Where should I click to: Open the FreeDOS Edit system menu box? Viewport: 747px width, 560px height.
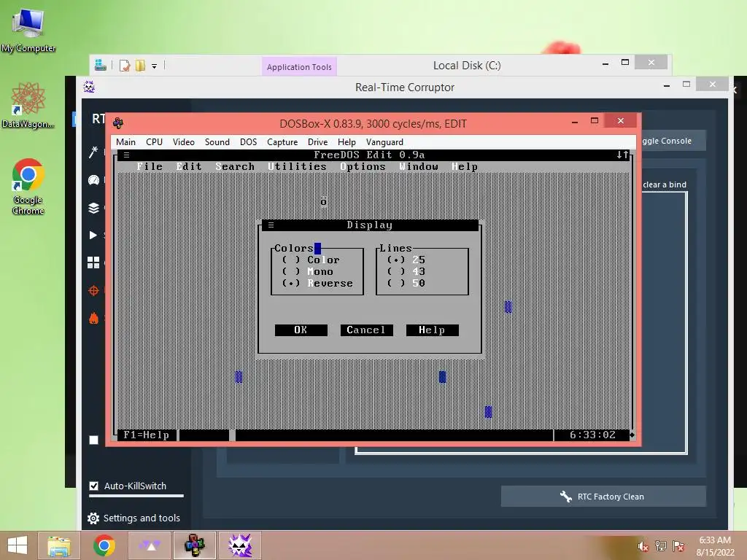pyautogui.click(x=126, y=155)
